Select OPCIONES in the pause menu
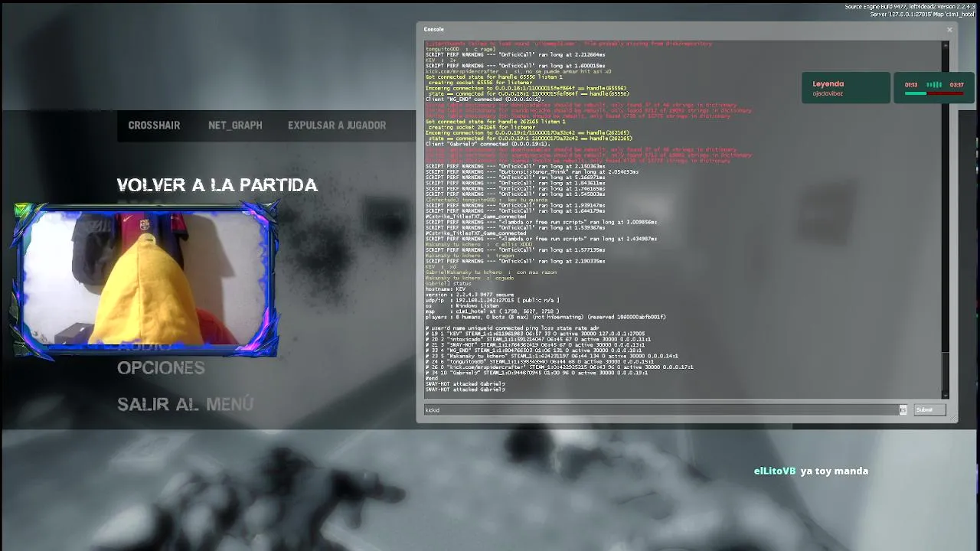The height and width of the screenshot is (551, 980). pos(161,368)
